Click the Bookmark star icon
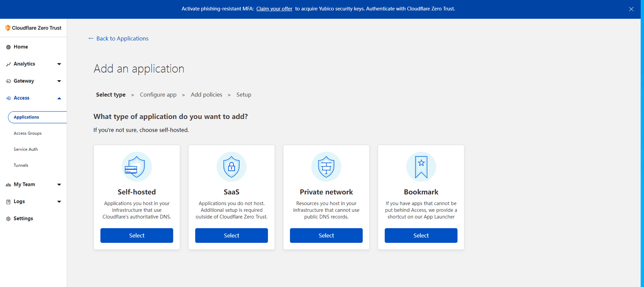644x287 pixels. coord(421,167)
